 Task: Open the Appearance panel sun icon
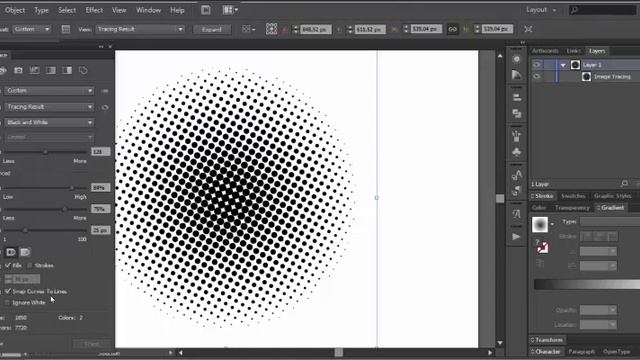click(x=517, y=59)
